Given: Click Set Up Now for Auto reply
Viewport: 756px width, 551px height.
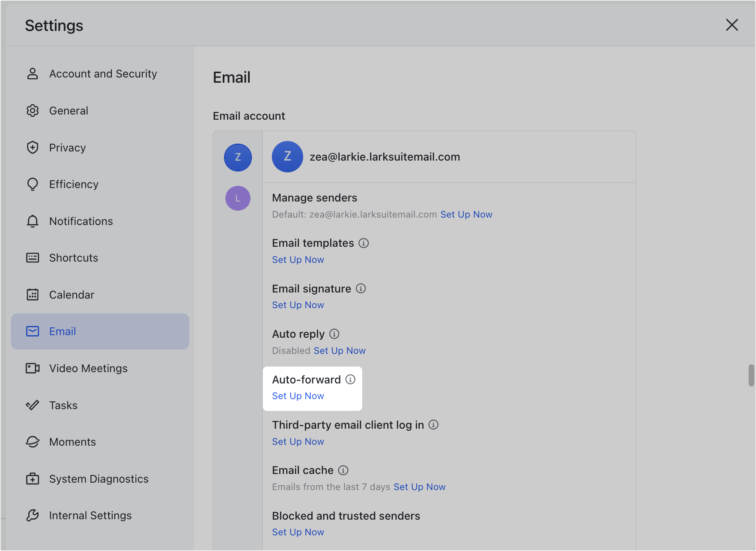Looking at the screenshot, I should click(339, 350).
